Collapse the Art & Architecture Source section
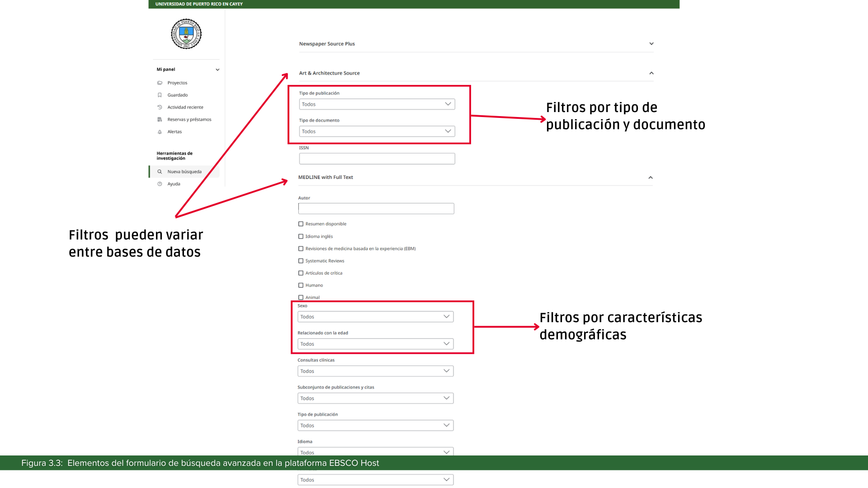This screenshot has width=868, height=488. coord(651,73)
